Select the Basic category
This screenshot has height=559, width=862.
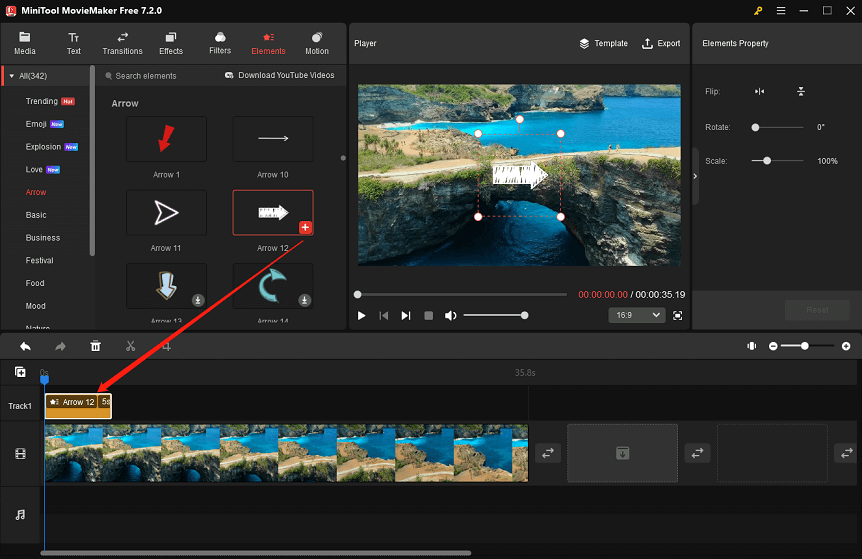pyautogui.click(x=36, y=215)
